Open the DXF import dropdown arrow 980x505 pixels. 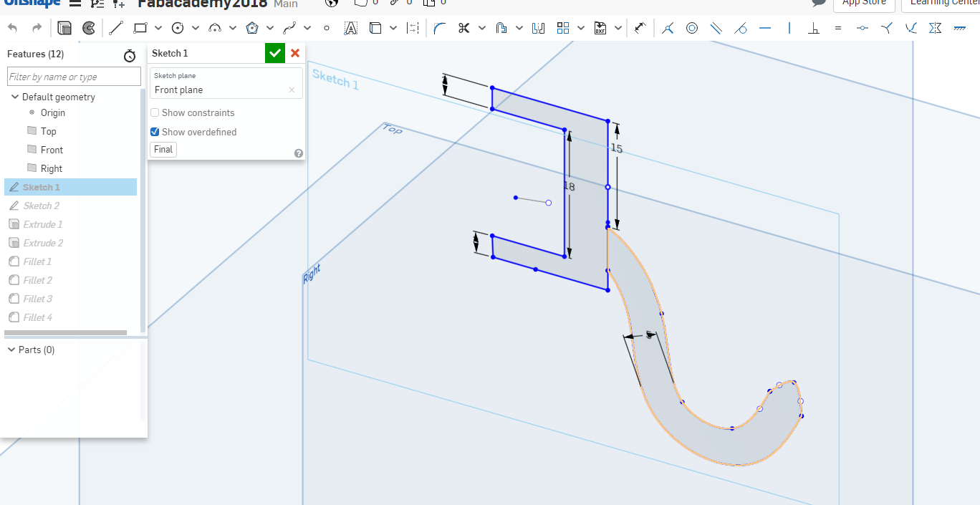click(618, 29)
